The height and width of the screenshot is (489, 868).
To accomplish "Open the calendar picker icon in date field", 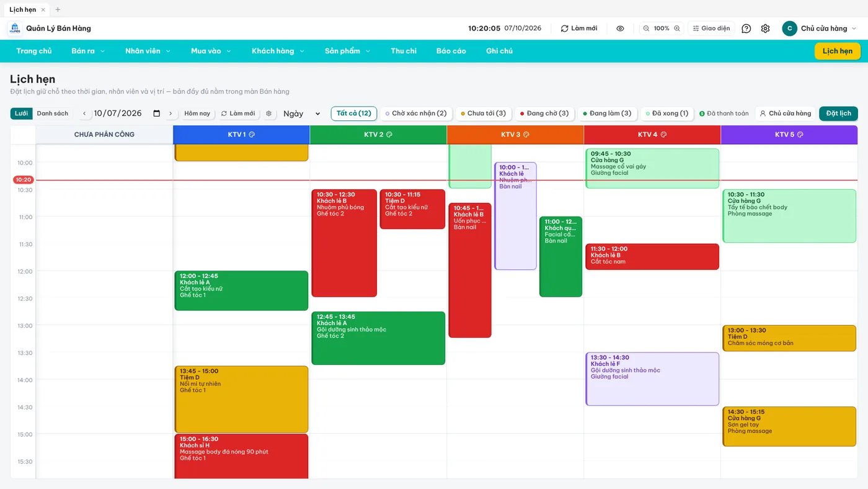I will (157, 114).
